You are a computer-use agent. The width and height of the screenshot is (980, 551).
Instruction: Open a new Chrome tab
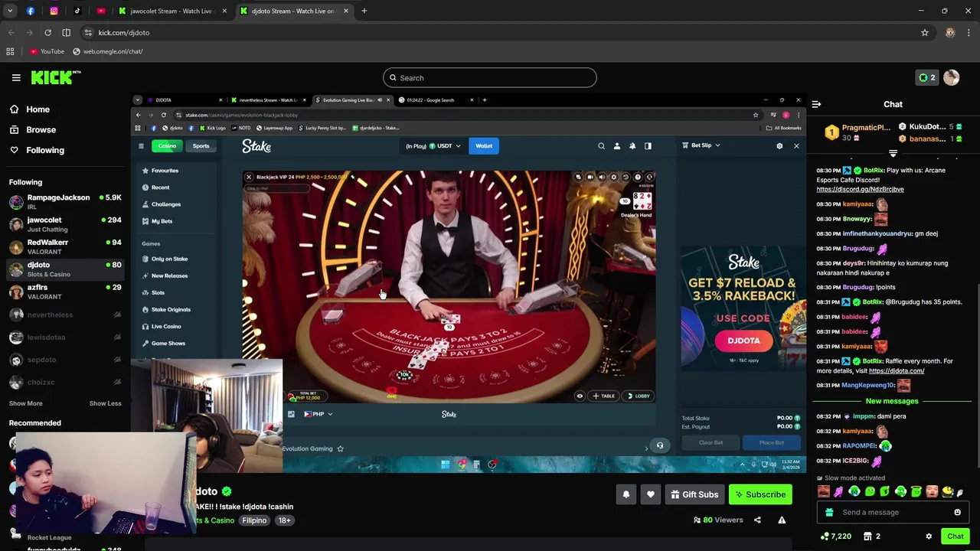click(x=364, y=11)
